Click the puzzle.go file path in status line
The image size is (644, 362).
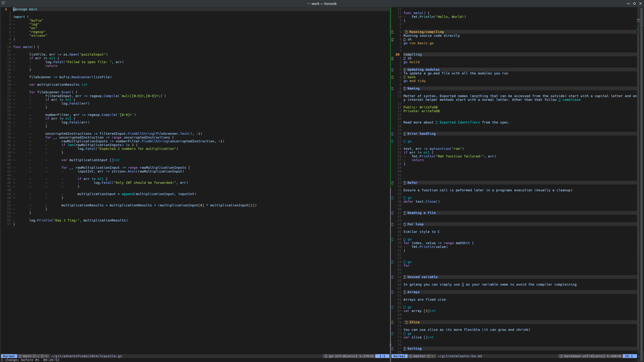87,356
